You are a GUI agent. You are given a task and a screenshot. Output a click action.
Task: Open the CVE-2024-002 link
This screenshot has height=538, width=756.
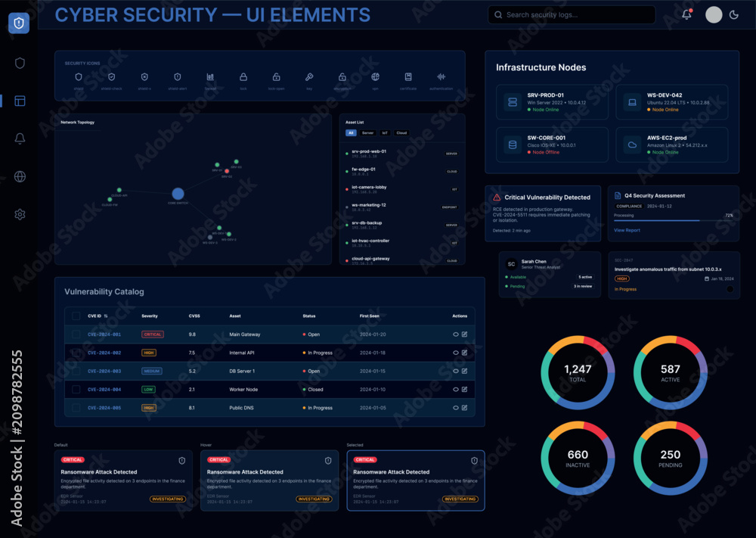point(104,353)
